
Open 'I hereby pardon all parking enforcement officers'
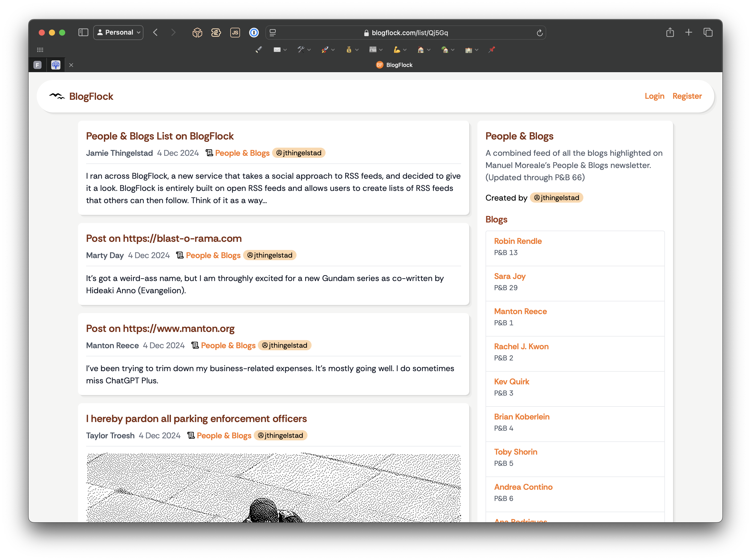[196, 419]
